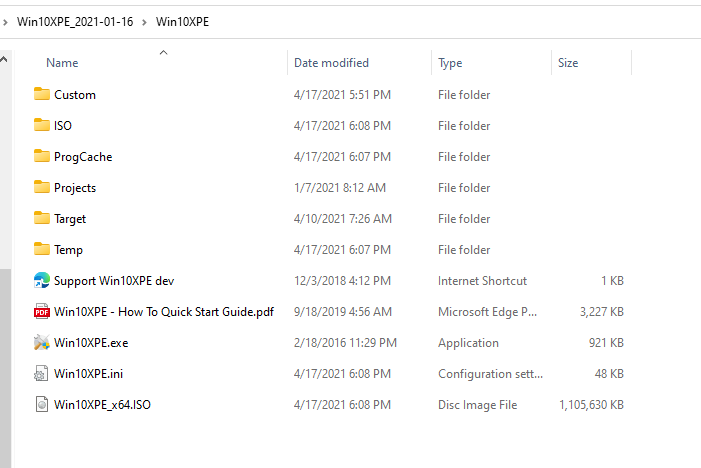This screenshot has height=468, width=701.
Task: Click the 3,227 KB size value
Action: [x=602, y=312]
